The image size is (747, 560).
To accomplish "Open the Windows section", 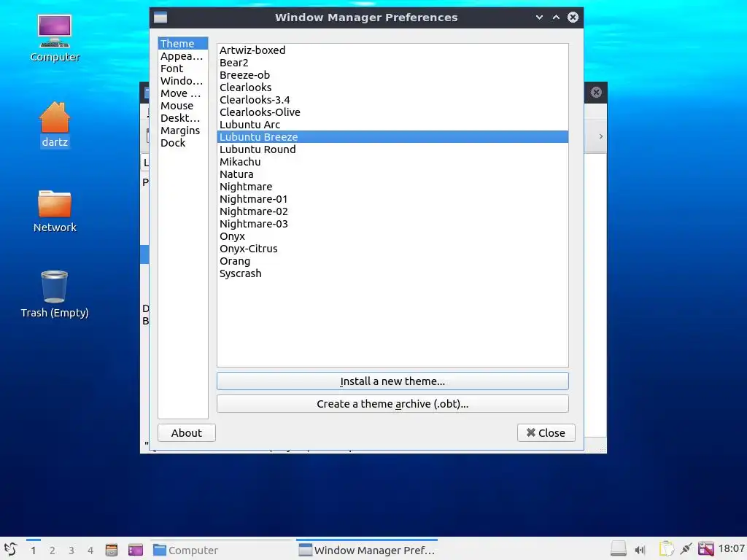I will pyautogui.click(x=183, y=80).
